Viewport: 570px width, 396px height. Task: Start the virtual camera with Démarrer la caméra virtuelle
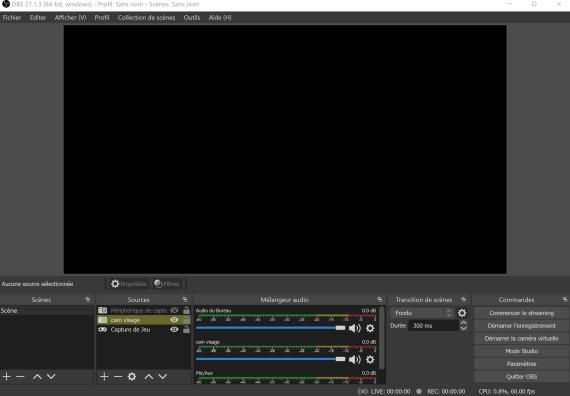click(521, 339)
